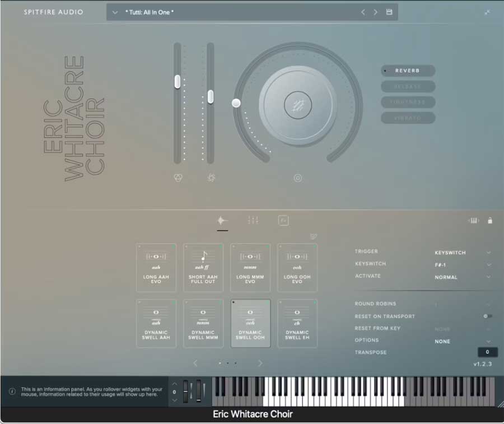Select the Dynamic Swell Eh technique
The image size is (504, 424).
point(297,323)
